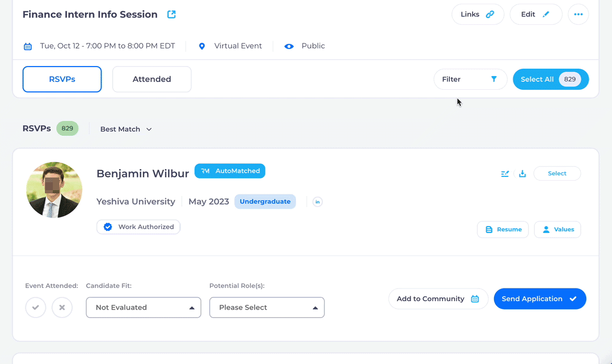Click the three-dot more options button
Screen dimensions: 612x364
[x=578, y=14]
